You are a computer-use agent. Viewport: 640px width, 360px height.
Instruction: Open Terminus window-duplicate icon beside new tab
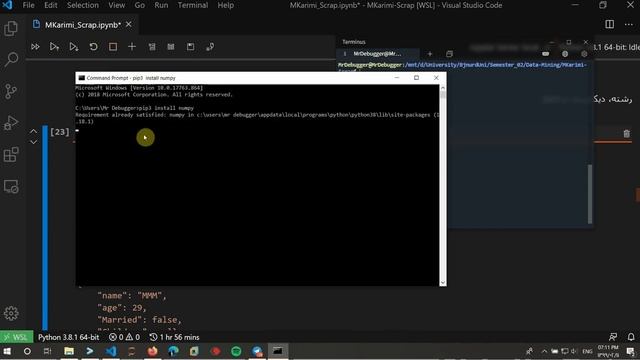(449, 54)
